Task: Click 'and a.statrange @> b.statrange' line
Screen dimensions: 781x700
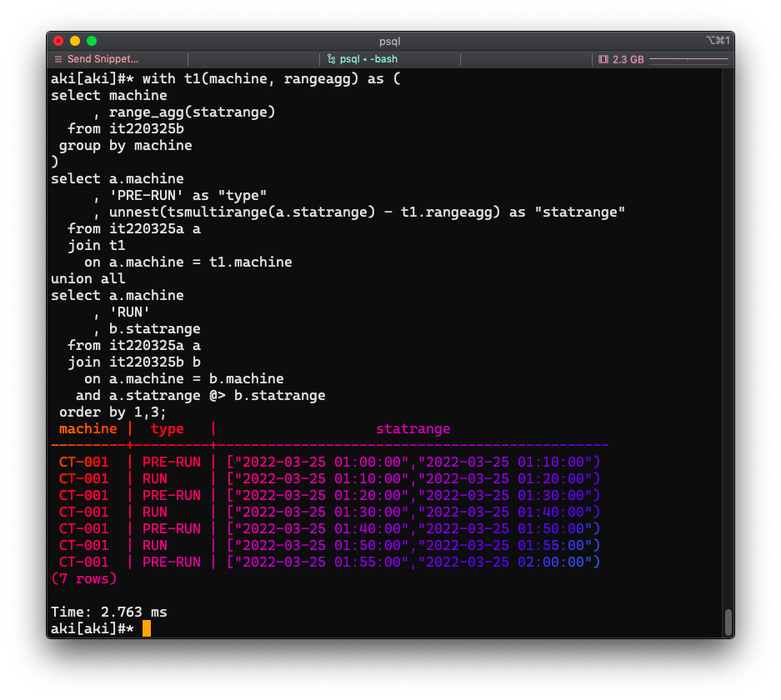Action: 200,396
